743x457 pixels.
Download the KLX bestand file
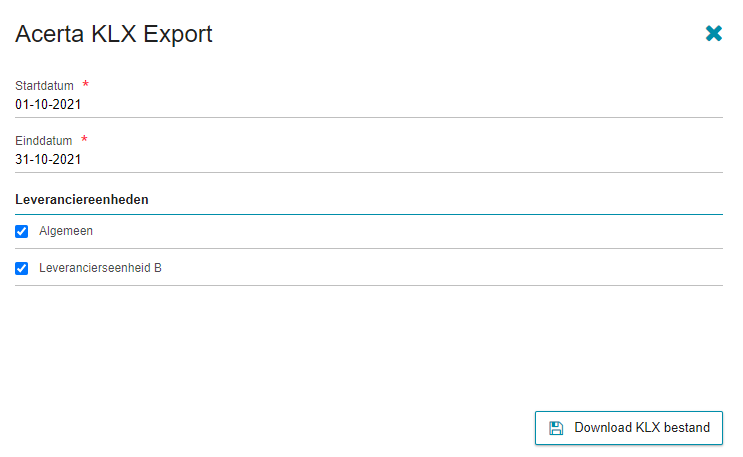[629, 428]
